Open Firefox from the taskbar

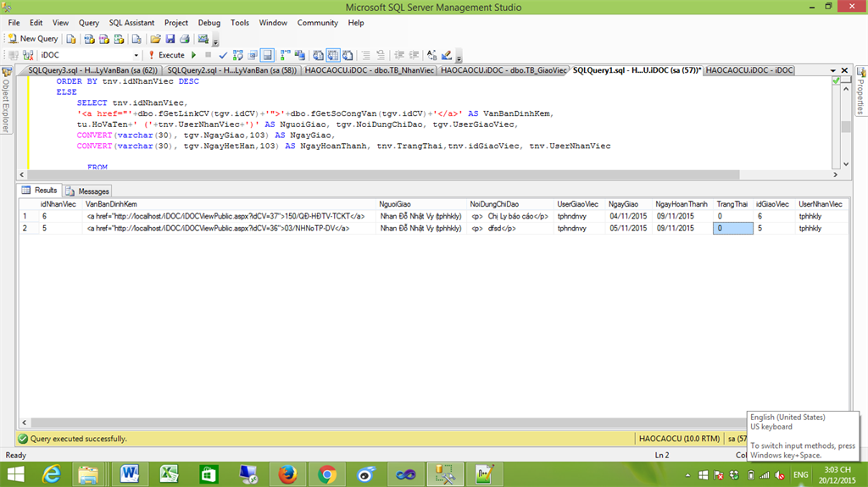tap(287, 475)
